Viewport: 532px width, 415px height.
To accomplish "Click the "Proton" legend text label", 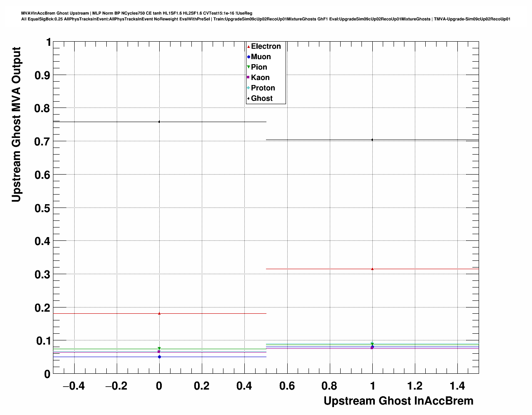I will [x=263, y=88].
